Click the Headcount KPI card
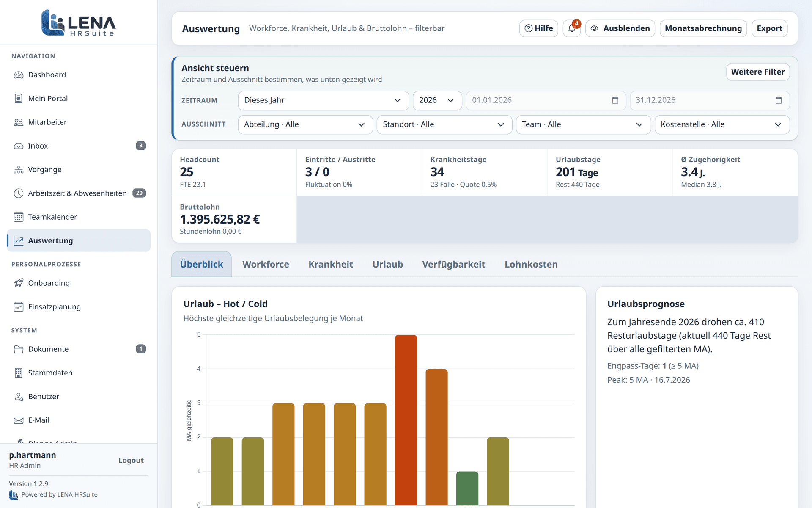Screen dimensions: 812x508 [x=234, y=172]
